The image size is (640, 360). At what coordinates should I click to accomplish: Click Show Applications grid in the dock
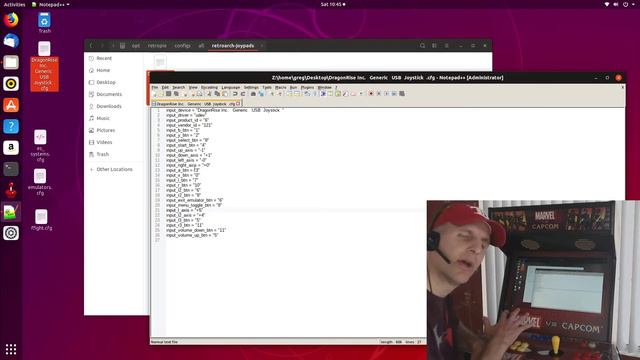pyautogui.click(x=11, y=349)
